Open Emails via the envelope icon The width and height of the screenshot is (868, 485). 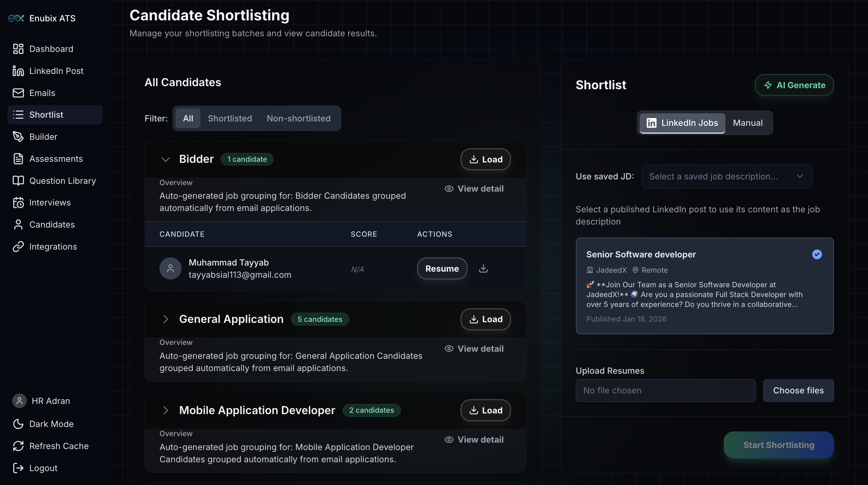click(x=18, y=93)
